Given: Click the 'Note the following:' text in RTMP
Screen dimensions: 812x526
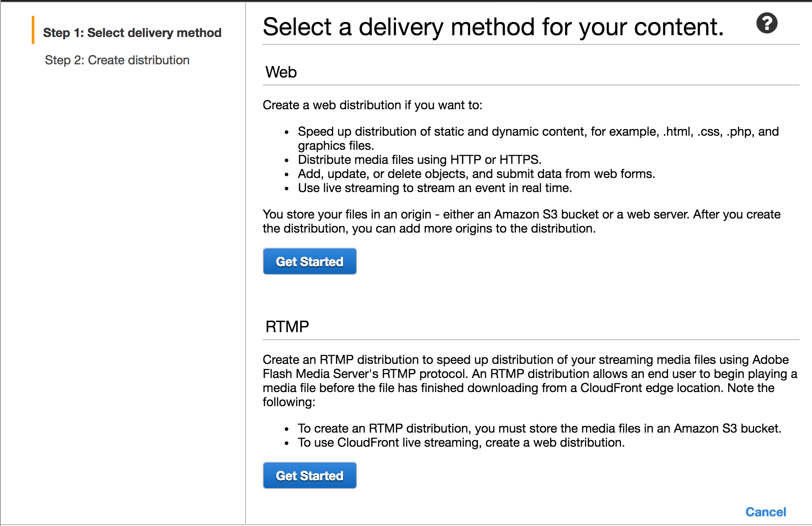Looking at the screenshot, I should point(750,388).
